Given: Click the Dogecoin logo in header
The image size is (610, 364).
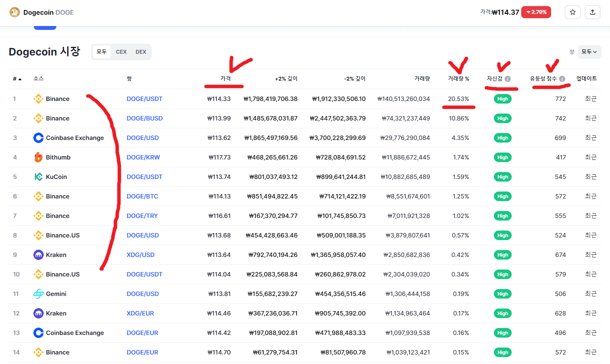Looking at the screenshot, I should [x=15, y=13].
